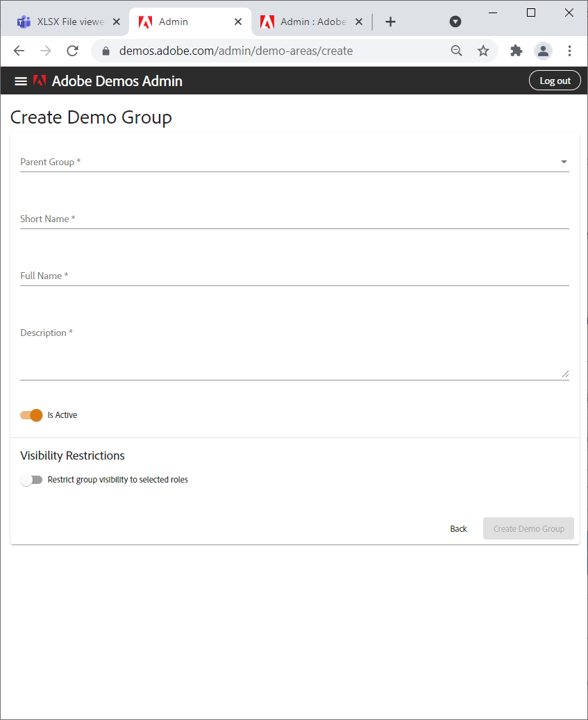Click the zoom magnifier icon in address bar
Screen dimensions: 588x720
pyautogui.click(x=456, y=51)
